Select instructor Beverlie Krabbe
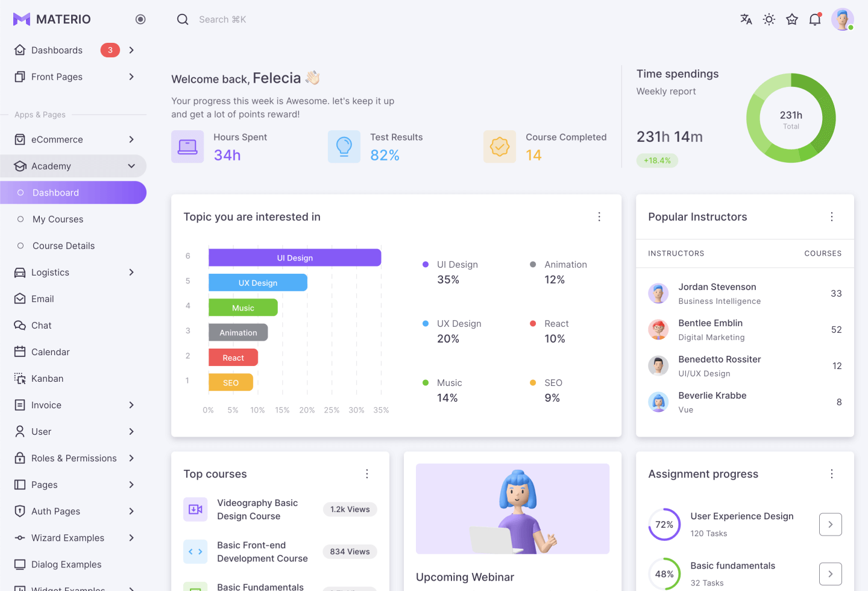 pos(745,402)
